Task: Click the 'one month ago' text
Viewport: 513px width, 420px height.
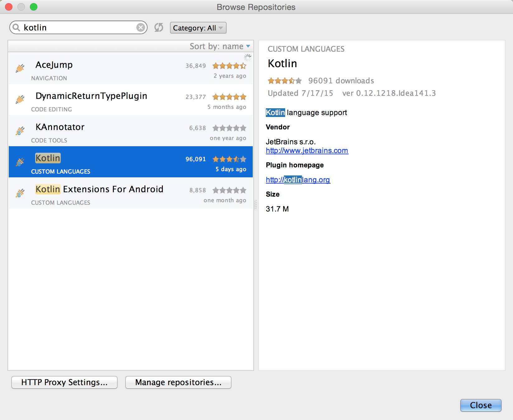Action: [x=225, y=200]
